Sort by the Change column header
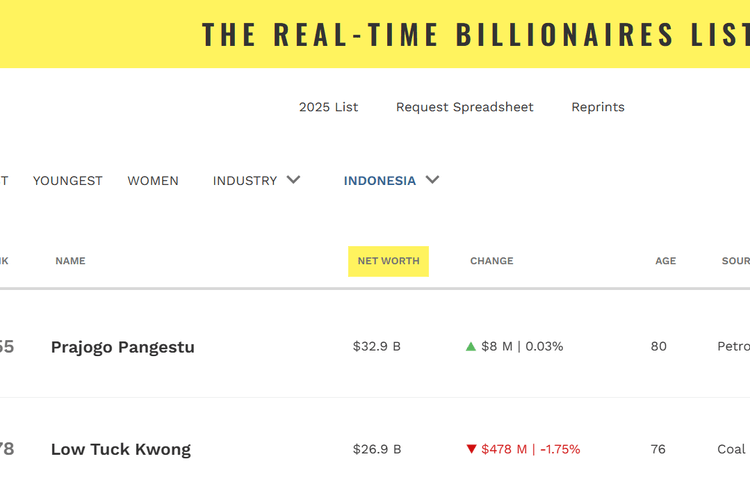The height and width of the screenshot is (500, 750). point(492,261)
